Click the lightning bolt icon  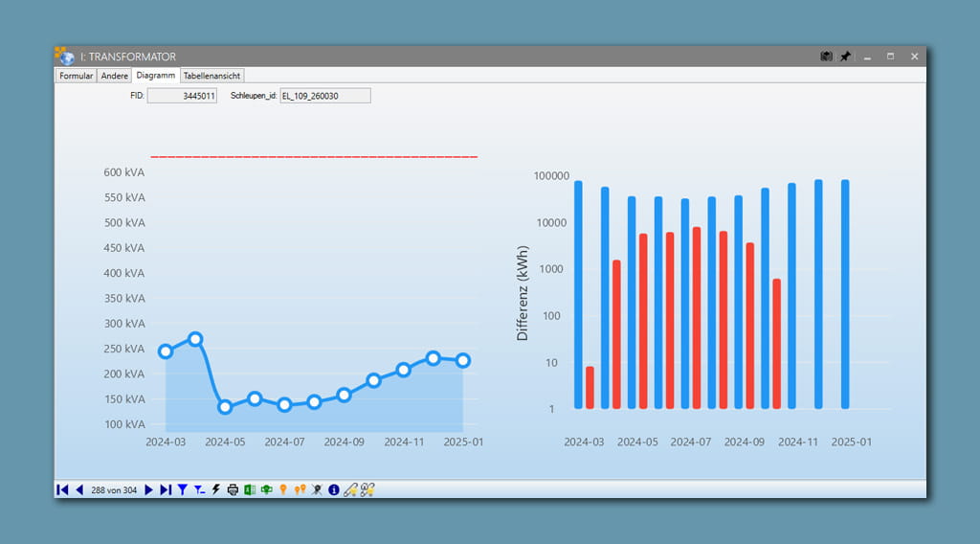click(x=215, y=489)
